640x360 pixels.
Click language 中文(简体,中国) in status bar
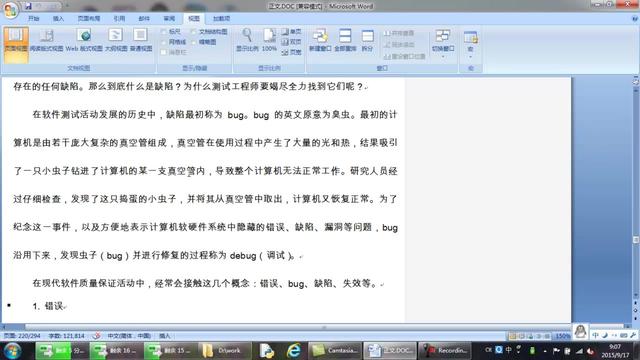point(129,336)
